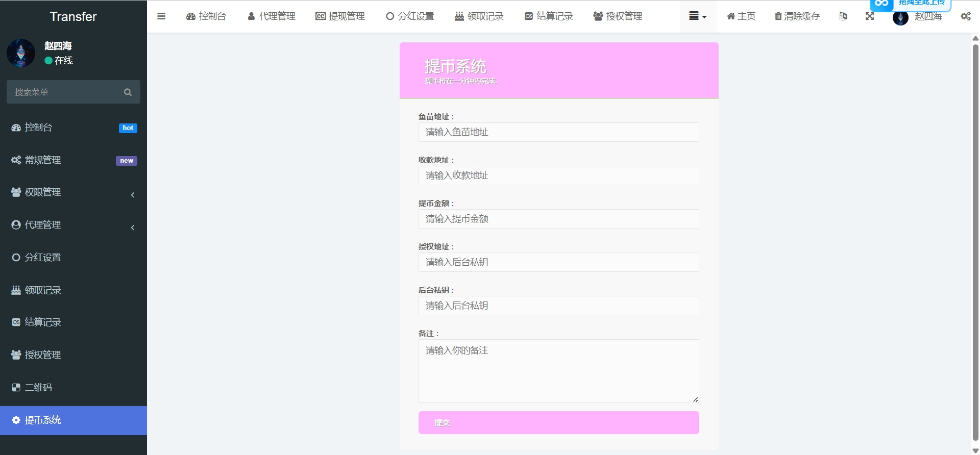Screen dimensions: 980x455
Task: Click the vertical page scrollbar
Action: 975,240
